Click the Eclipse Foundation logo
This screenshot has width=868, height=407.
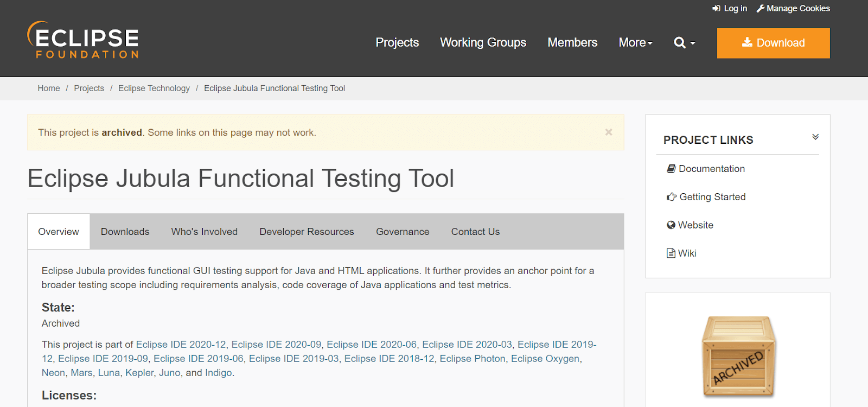[83, 40]
